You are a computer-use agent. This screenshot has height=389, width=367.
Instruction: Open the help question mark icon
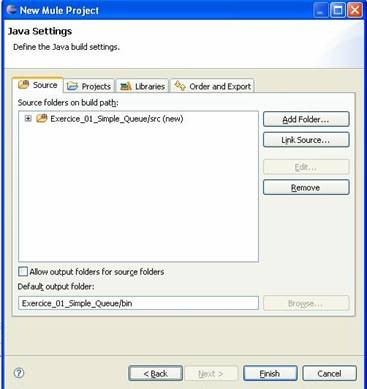[x=19, y=373]
